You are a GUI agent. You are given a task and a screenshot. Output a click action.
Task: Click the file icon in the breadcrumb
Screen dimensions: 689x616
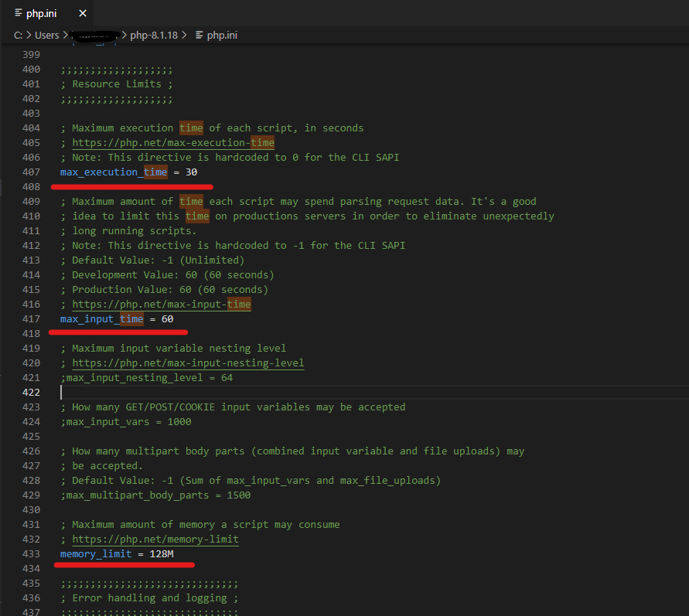pos(199,35)
